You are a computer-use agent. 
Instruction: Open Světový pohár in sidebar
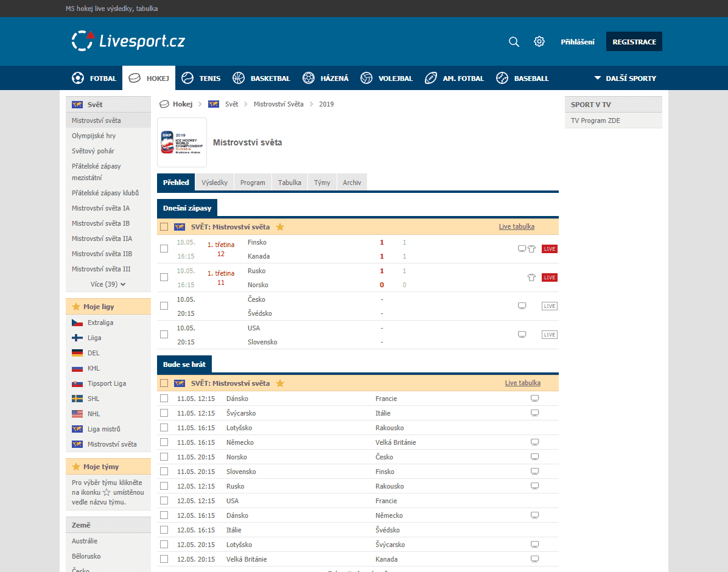(93, 151)
